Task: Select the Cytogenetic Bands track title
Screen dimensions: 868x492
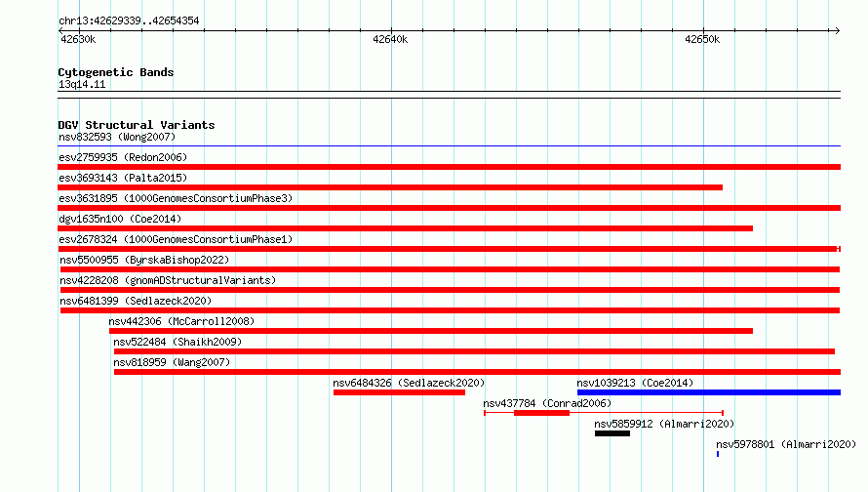Action: click(x=116, y=72)
